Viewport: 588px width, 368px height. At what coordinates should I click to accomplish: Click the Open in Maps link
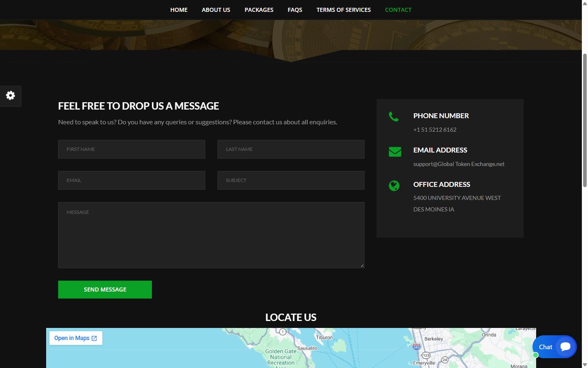tap(76, 338)
